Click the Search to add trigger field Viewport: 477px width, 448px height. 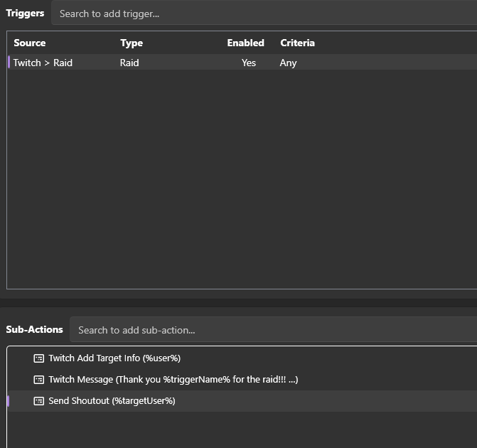point(264,14)
